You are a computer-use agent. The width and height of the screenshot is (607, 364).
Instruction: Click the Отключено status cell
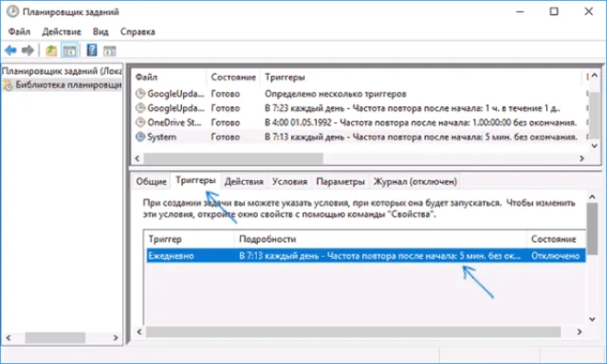pos(555,256)
